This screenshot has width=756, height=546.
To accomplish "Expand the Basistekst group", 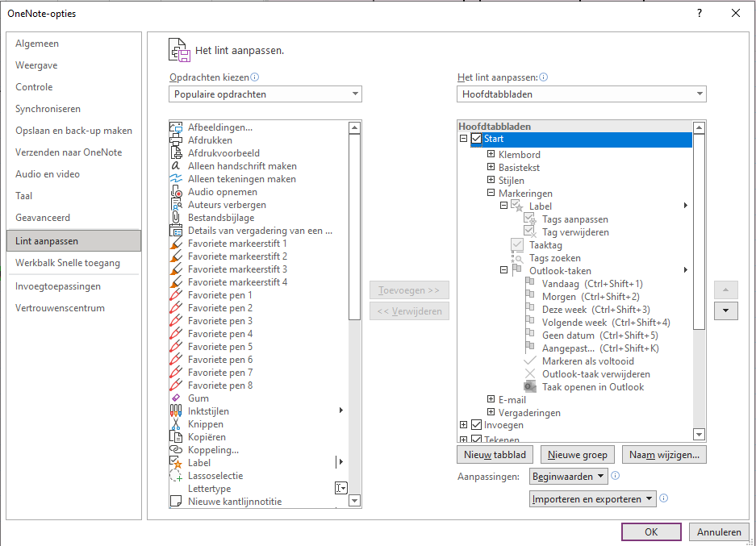I will [x=491, y=167].
